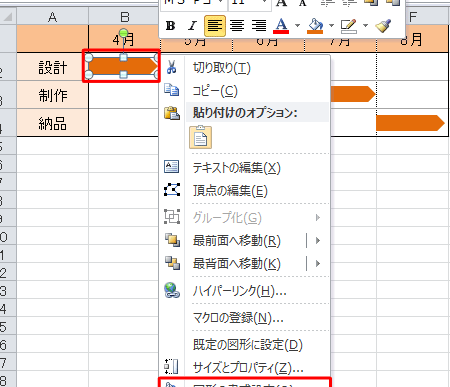Select column B header

coord(124,17)
